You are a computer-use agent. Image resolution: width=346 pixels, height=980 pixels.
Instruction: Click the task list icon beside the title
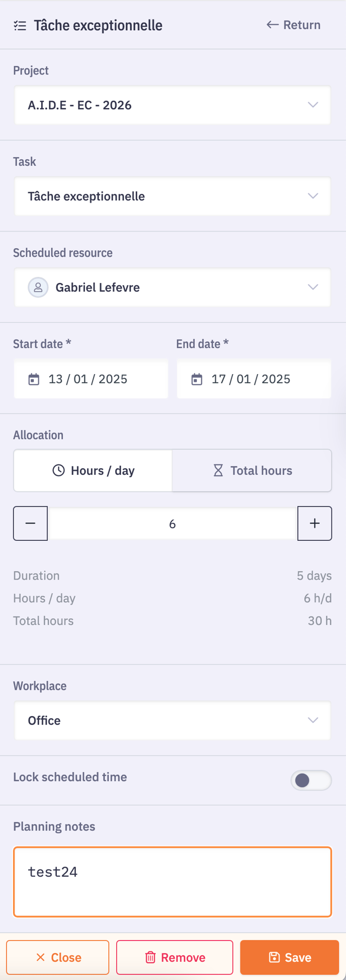(x=20, y=26)
